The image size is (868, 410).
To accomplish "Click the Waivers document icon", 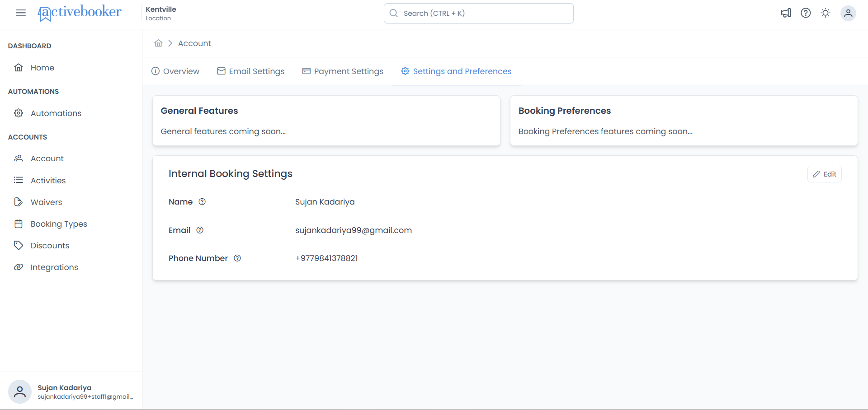I will click(19, 202).
